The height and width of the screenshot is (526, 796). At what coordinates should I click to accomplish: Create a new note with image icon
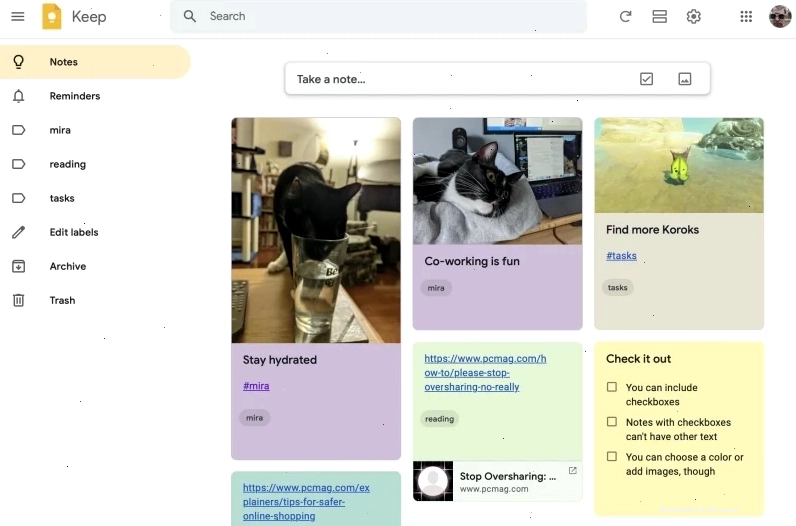tap(685, 79)
